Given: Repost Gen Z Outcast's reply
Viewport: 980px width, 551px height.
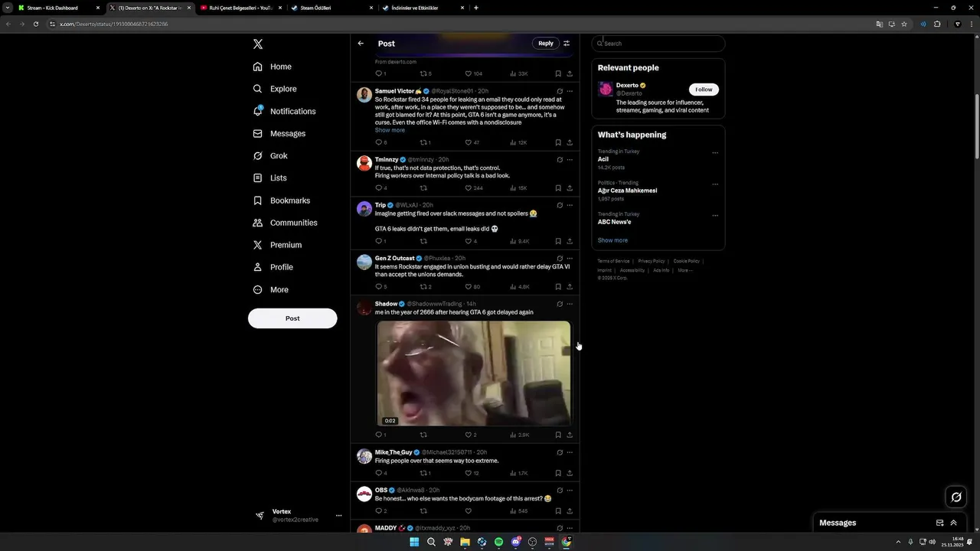Looking at the screenshot, I should 423,287.
